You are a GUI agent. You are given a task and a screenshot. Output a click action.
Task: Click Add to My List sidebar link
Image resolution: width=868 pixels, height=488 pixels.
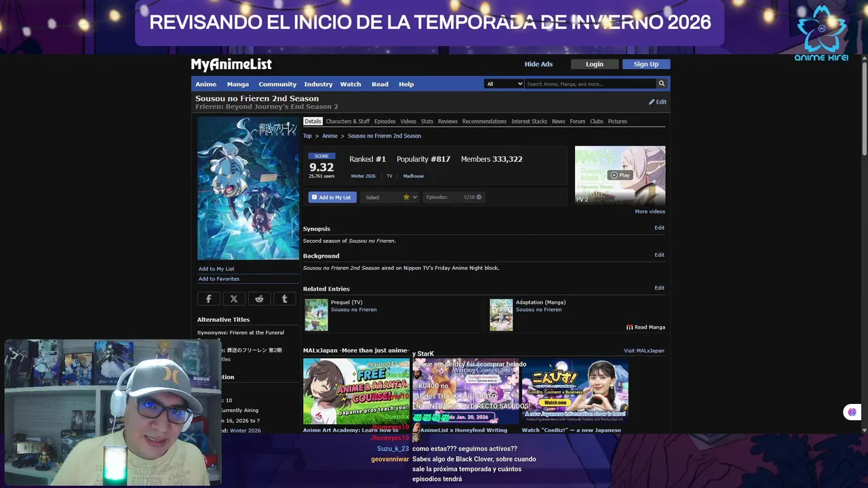point(216,269)
